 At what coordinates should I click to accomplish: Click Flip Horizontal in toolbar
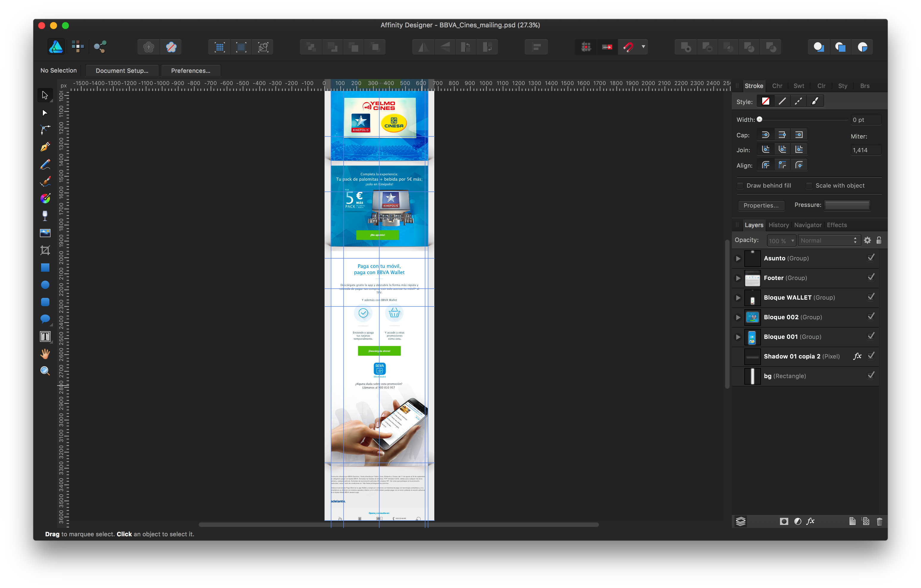pos(423,47)
